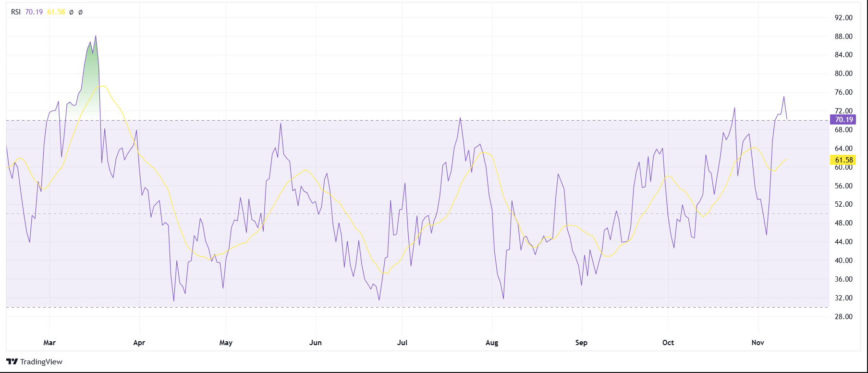The image size is (868, 373).
Task: Click the 76.00 scale value
Action: [844, 92]
